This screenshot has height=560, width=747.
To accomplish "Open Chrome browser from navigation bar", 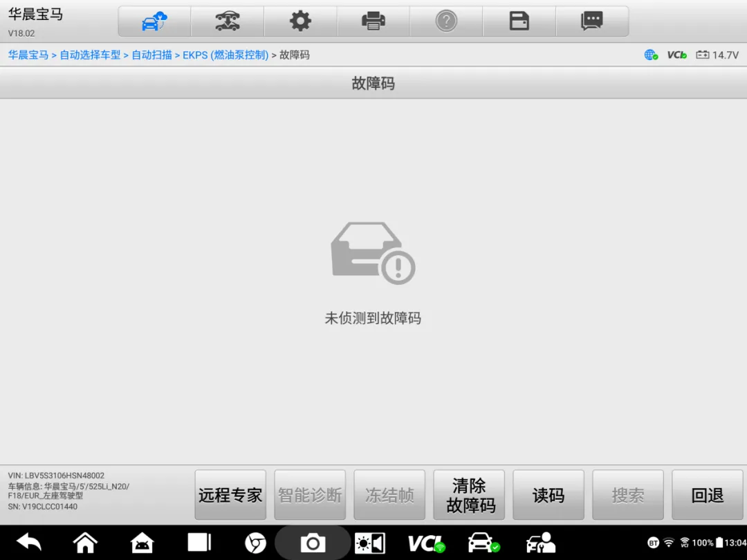I will (255, 543).
